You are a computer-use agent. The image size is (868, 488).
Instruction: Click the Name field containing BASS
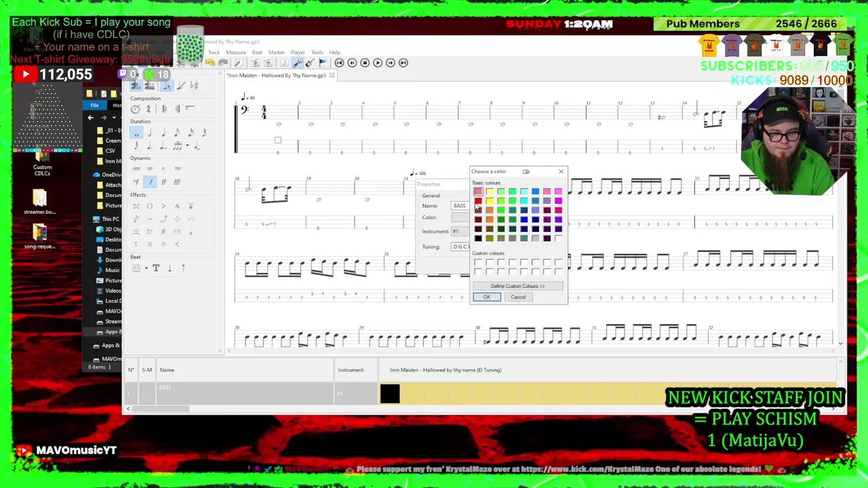click(x=460, y=206)
